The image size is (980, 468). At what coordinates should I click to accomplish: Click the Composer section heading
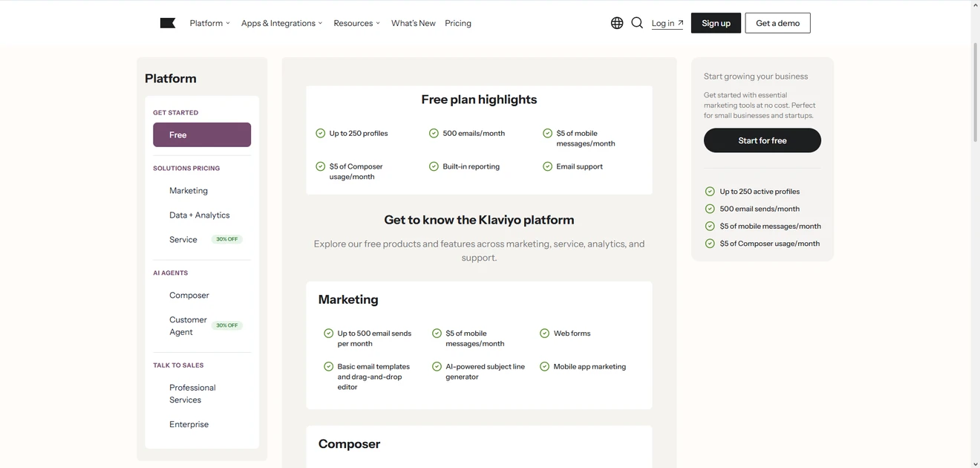(x=349, y=444)
